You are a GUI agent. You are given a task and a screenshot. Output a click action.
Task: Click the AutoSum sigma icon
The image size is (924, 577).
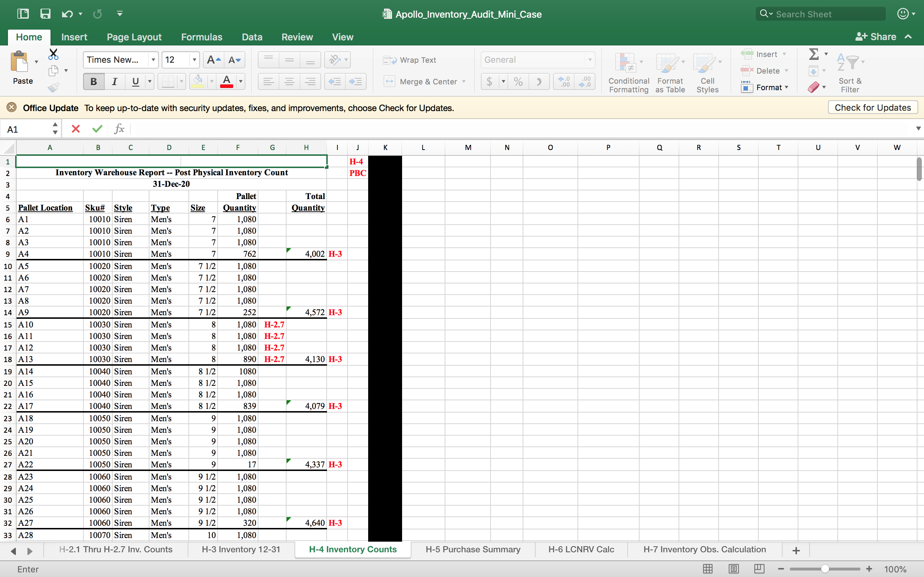coord(814,54)
